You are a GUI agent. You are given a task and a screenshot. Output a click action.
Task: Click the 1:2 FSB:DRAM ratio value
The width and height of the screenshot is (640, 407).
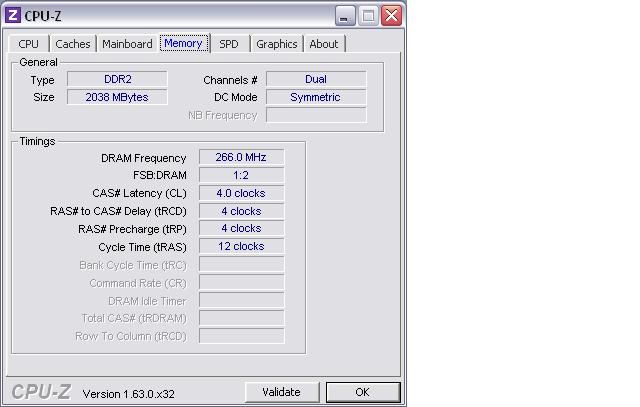click(x=241, y=175)
